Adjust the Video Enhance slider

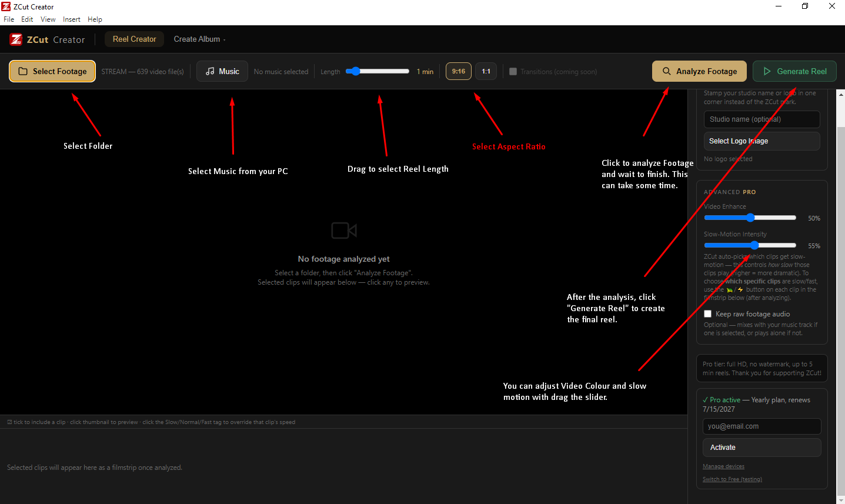[750, 218]
